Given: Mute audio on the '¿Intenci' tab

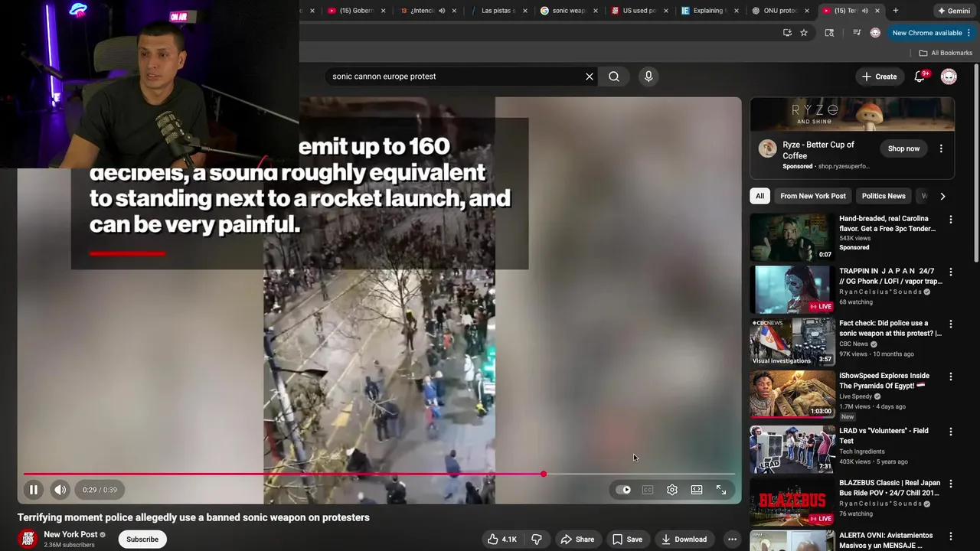Looking at the screenshot, I should 442,11.
